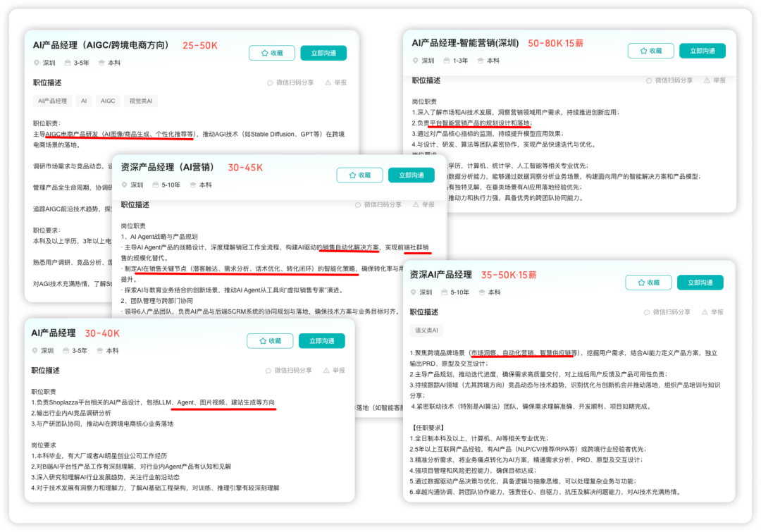
Task: Click 立即沟通 on 30-40K AI产品经理 card
Action: [x=321, y=341]
